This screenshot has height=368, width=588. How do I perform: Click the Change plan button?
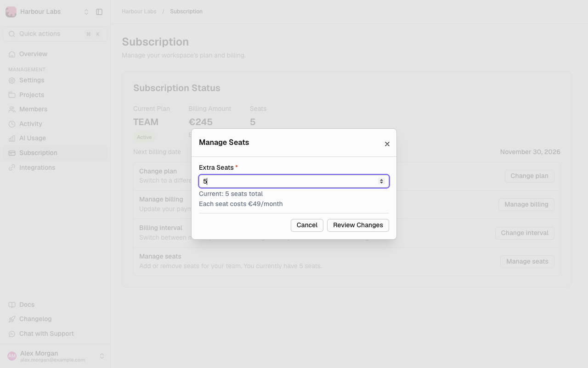coord(529,176)
